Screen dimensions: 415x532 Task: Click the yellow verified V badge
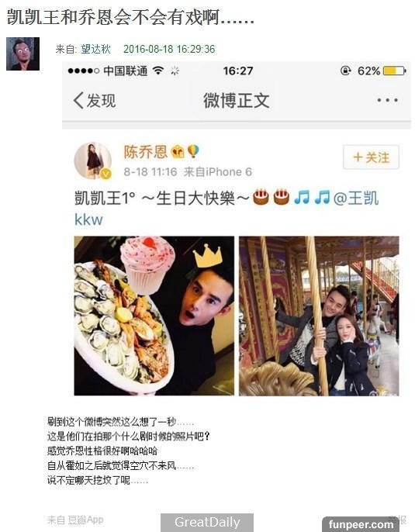[x=105, y=174]
